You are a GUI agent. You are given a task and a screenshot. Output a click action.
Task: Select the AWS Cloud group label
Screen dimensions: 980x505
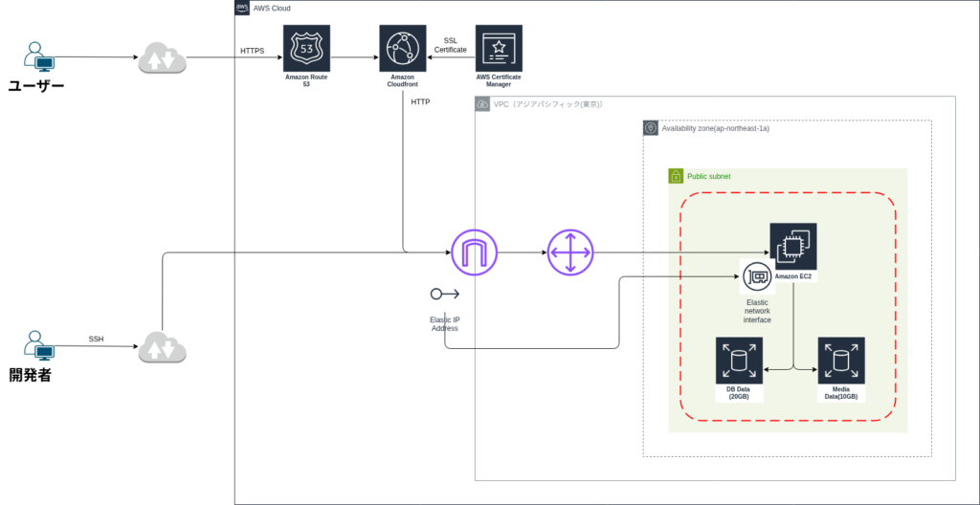click(x=274, y=8)
